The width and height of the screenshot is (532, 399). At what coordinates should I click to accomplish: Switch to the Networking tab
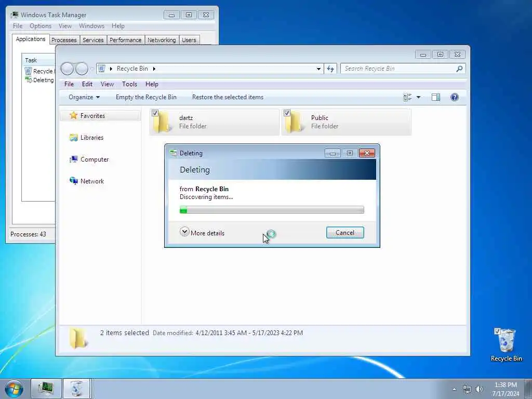click(162, 40)
